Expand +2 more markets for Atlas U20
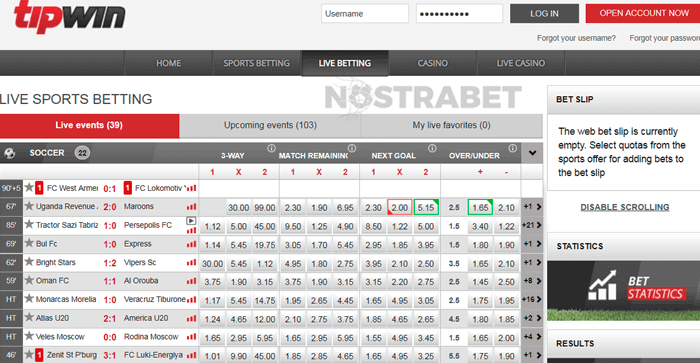700x363 pixels. [532, 318]
